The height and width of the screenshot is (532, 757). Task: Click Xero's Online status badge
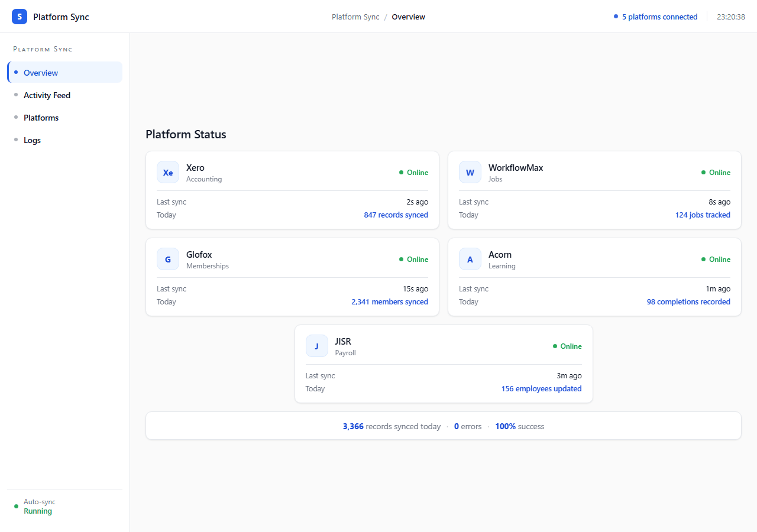413,173
